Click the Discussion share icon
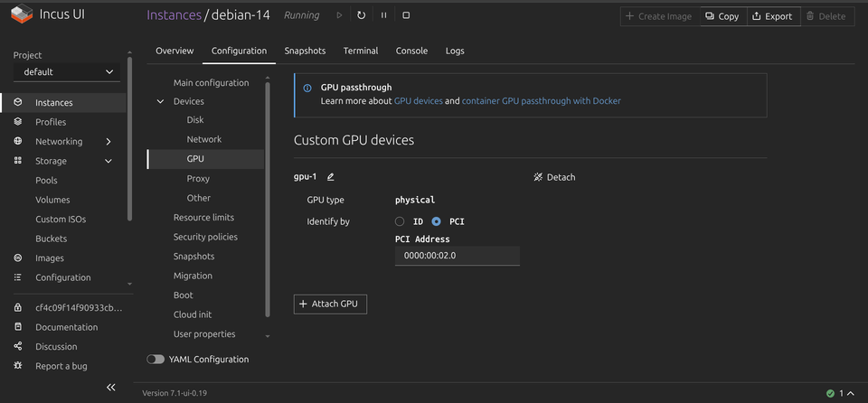 (x=18, y=347)
